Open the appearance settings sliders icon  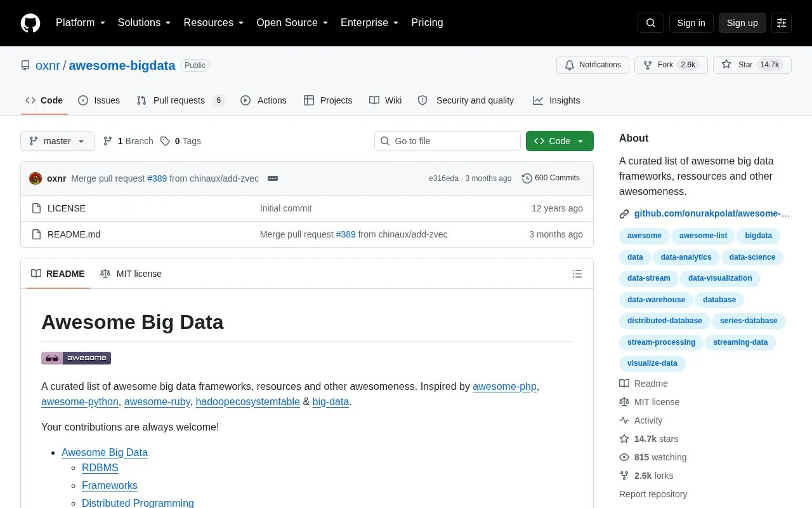coord(782,23)
